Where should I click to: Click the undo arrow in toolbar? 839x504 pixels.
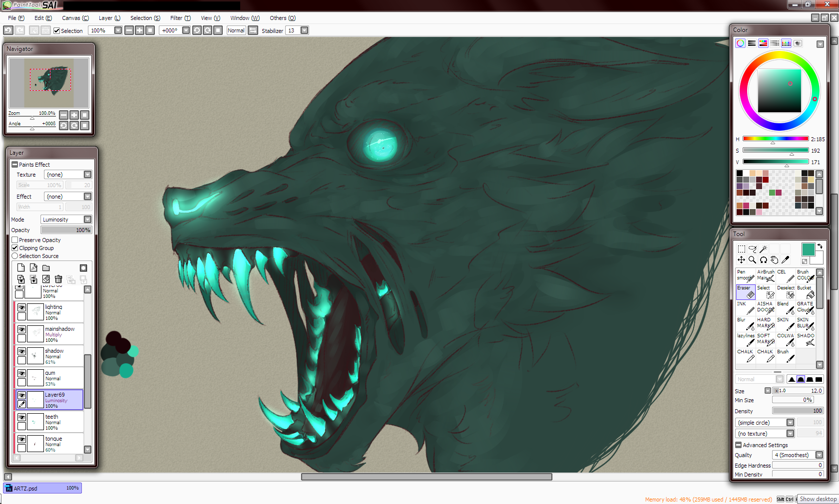pyautogui.click(x=8, y=30)
